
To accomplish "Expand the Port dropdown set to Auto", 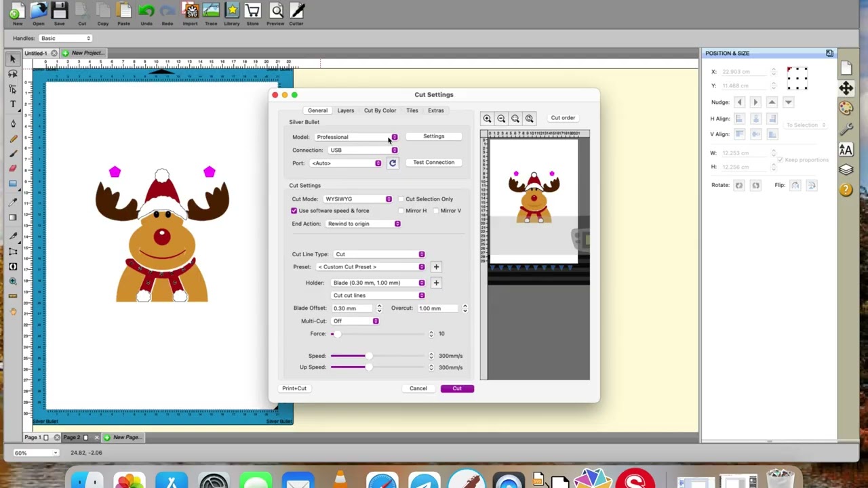I will pos(347,163).
